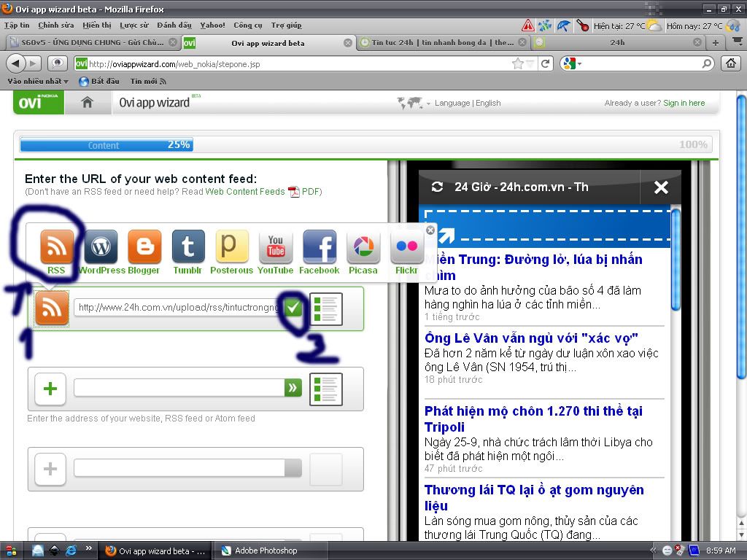Open the address bar history dropdown arrow
747x560 pixels.
tap(530, 64)
